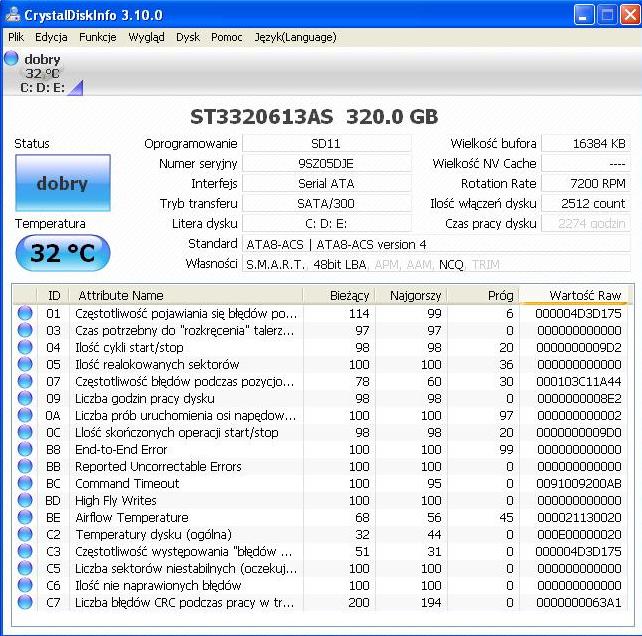Click the blue health orb next to dobry in disk list
Image resolution: width=642 pixels, height=636 pixels.
11,58
